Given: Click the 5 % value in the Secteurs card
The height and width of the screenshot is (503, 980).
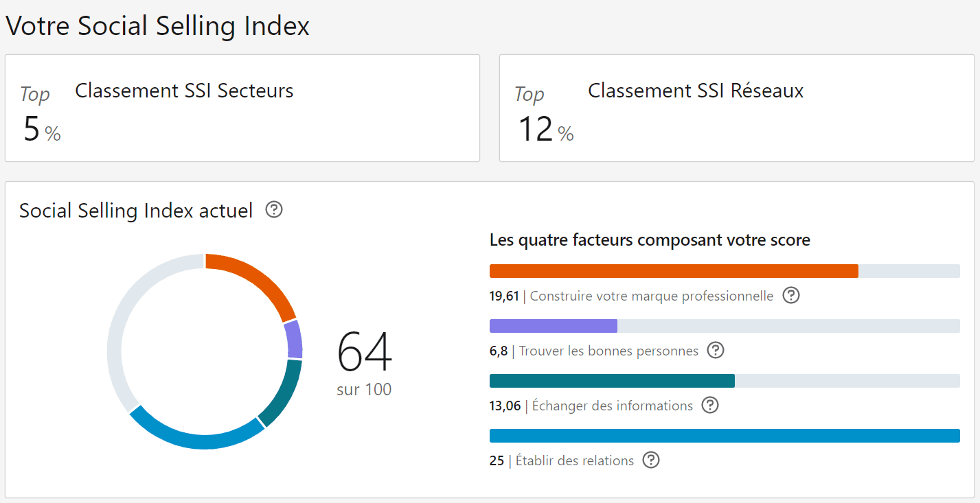Looking at the screenshot, I should coord(42,129).
